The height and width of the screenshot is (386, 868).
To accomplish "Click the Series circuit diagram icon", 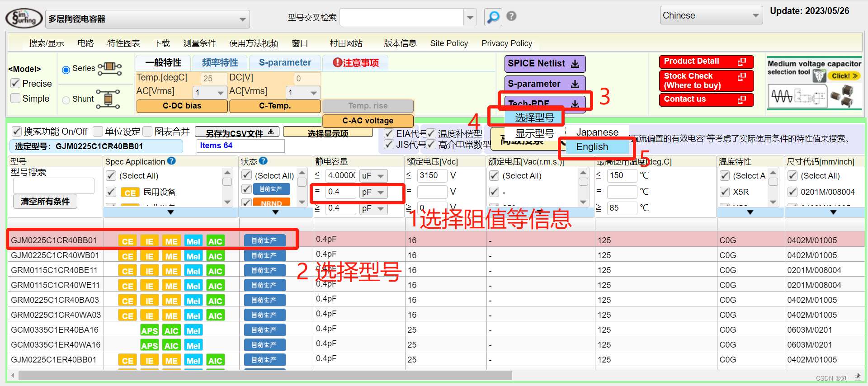I will point(110,69).
